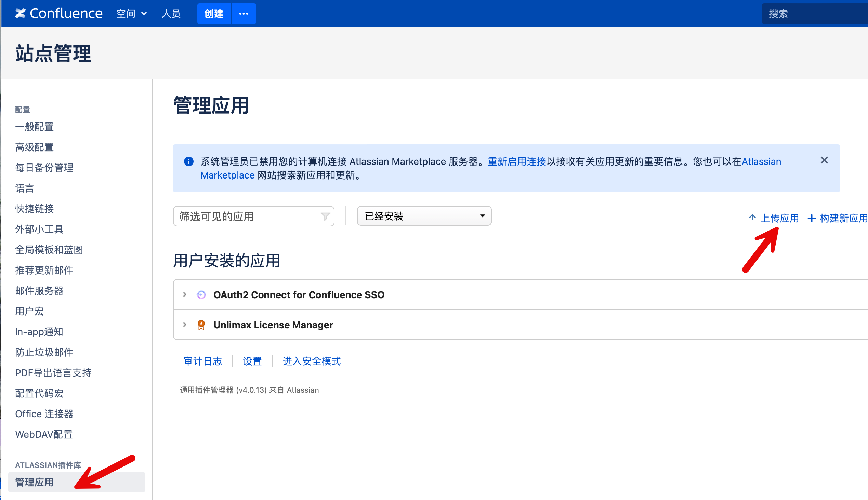Viewport: 868px width, 500px height.
Task: Click the 重新启用连接 link
Action: [x=517, y=161]
